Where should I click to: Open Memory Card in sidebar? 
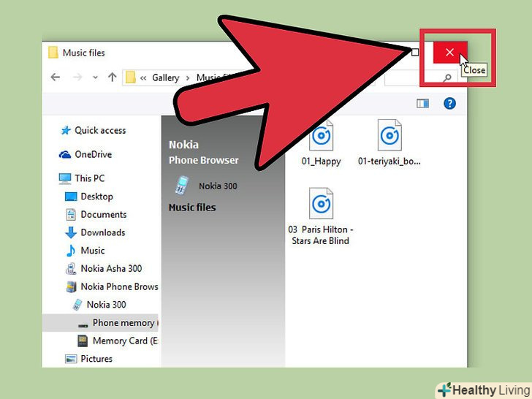[x=125, y=341]
